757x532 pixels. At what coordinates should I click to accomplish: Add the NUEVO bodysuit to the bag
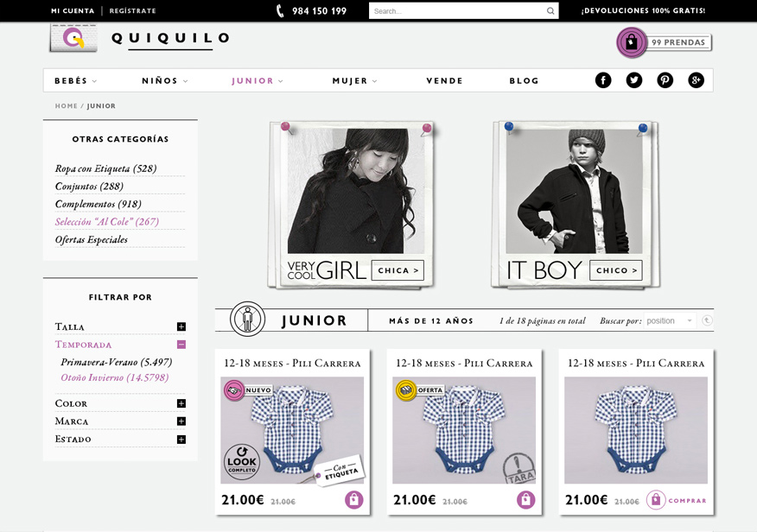tap(354, 500)
